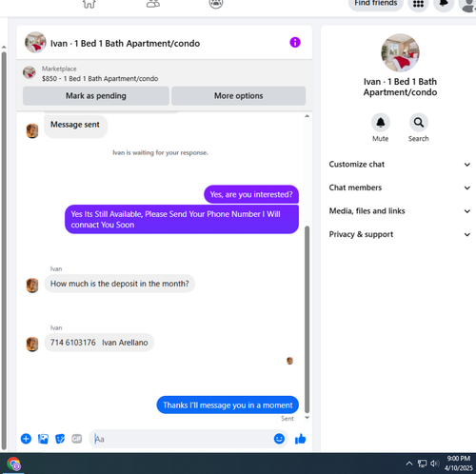Screen dimensions: 476x474
Task: Open the Marketplace listing small thumbnail
Action: click(30, 72)
